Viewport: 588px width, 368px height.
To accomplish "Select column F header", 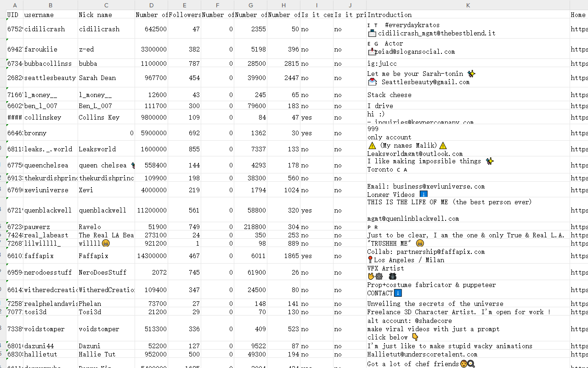I will [217, 5].
